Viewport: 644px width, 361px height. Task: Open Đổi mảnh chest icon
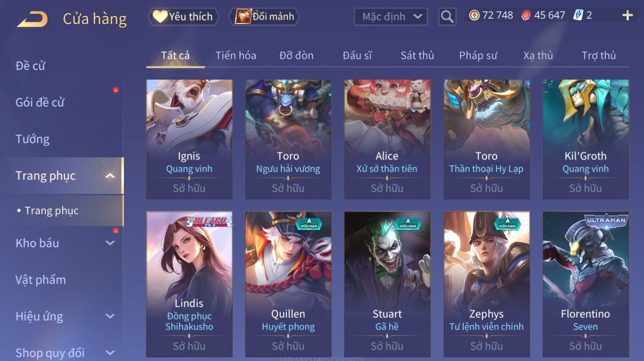tap(242, 16)
